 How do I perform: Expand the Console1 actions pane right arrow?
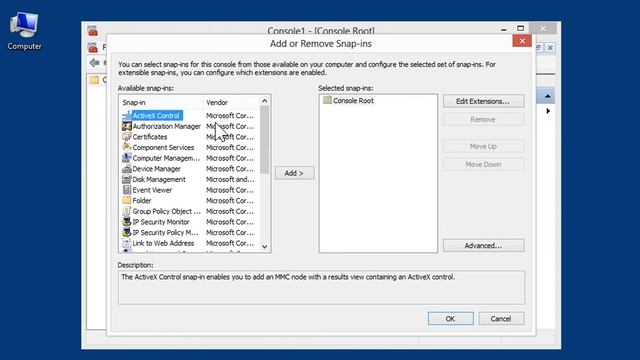pos(548,111)
